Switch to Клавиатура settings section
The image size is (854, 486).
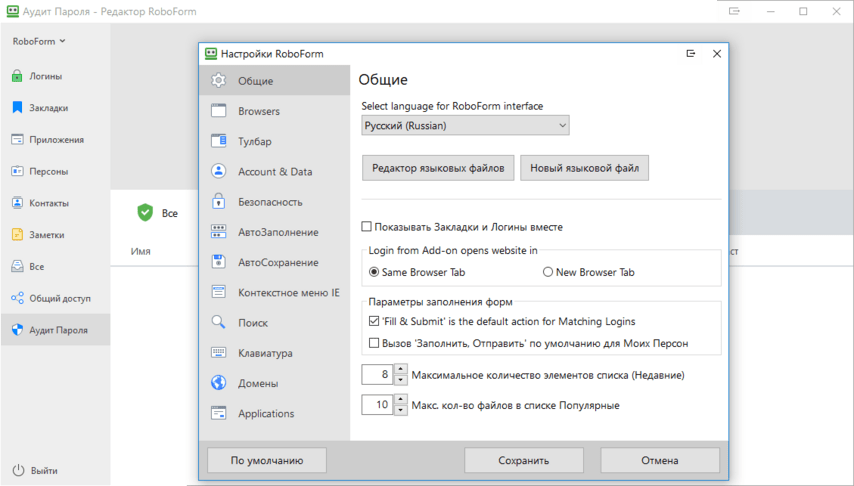[274, 353]
